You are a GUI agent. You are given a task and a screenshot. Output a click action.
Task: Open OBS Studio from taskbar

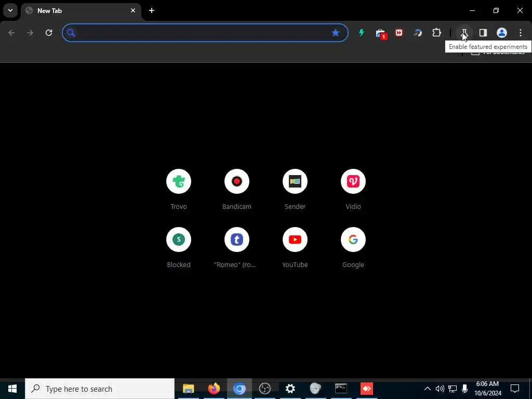pyautogui.click(x=264, y=389)
